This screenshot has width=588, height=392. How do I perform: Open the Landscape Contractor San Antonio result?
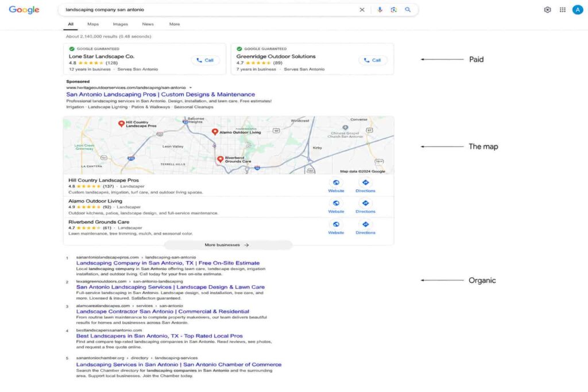[163, 312]
